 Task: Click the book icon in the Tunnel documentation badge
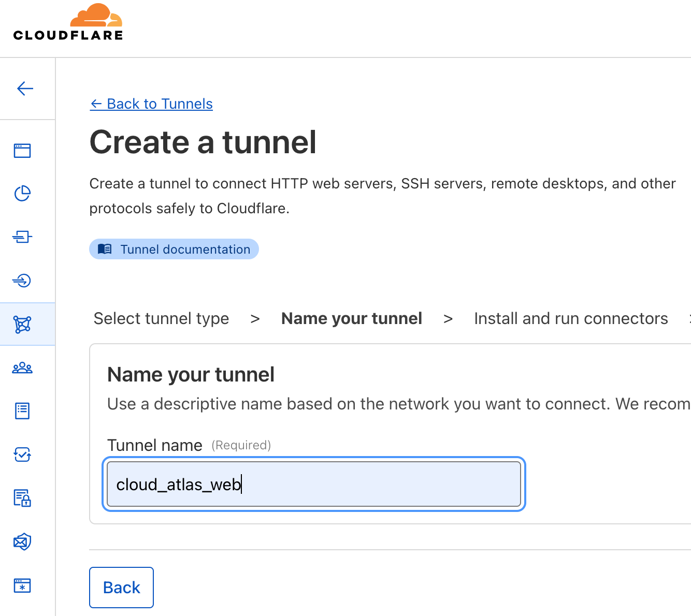pyautogui.click(x=105, y=249)
